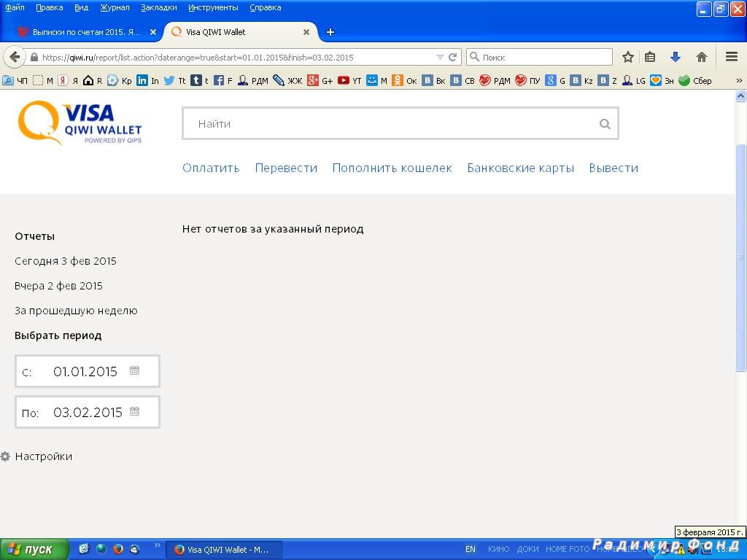Open the ВКонтакте 'Вк' bookmark

434,80
